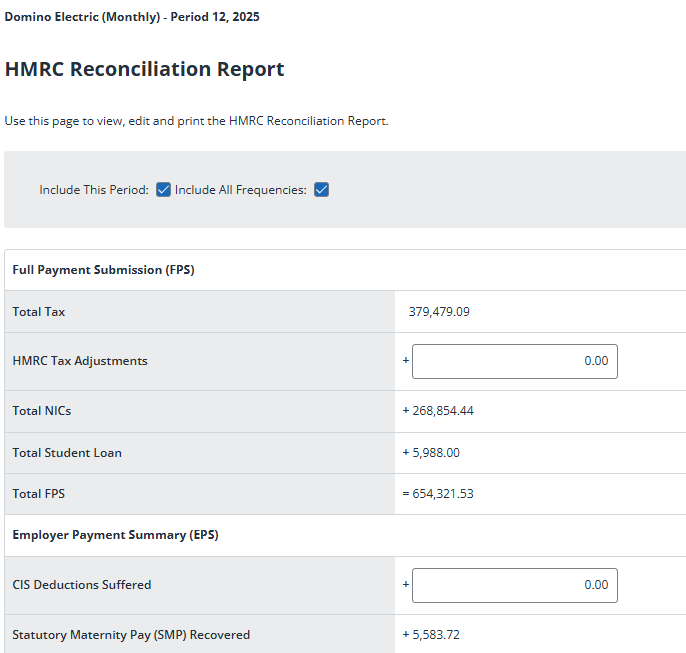Click the CIS Deductions Suffered row label

click(x=82, y=585)
